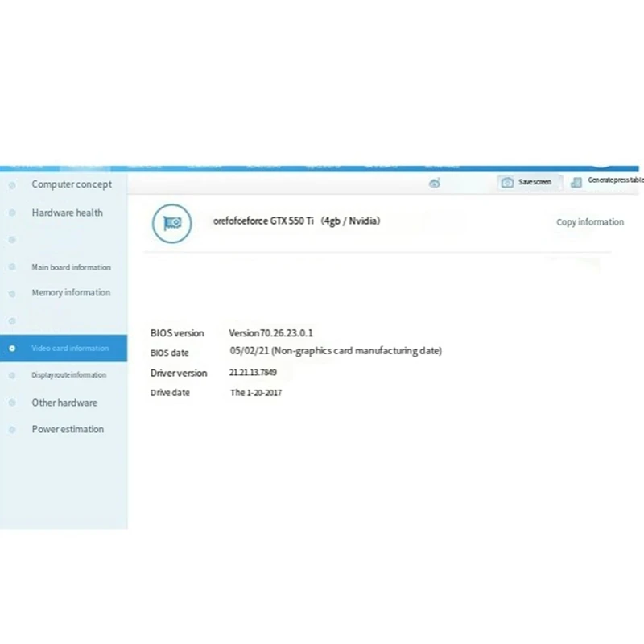
Task: Click the bullet icon beside Hardware health
Action: coord(12,213)
